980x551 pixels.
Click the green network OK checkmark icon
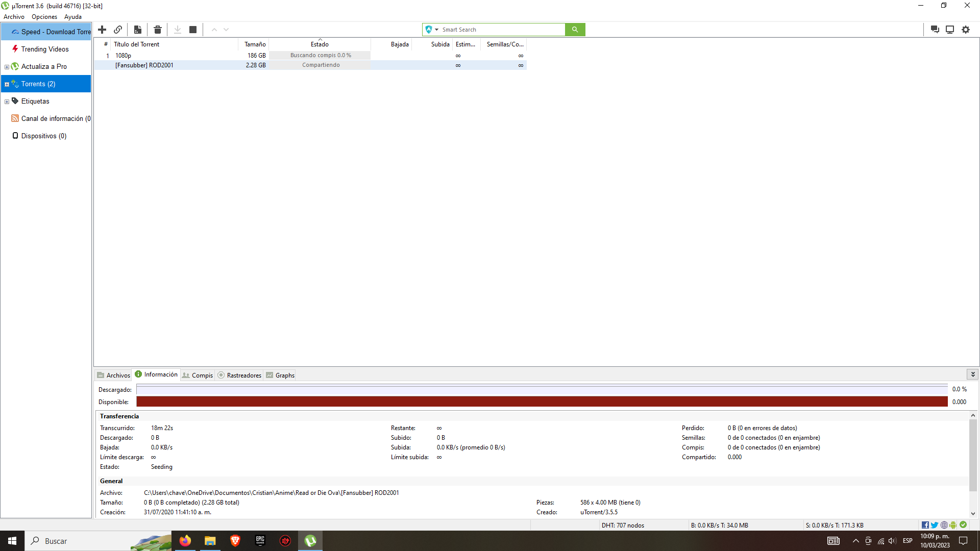tap(963, 524)
